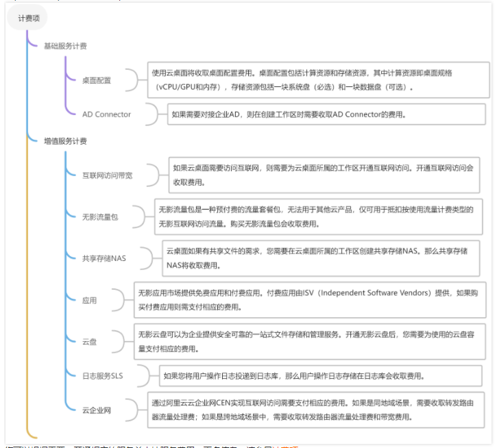Screen dimensions: 497x448
Task: Select the 应用 node
Action: 89,300
